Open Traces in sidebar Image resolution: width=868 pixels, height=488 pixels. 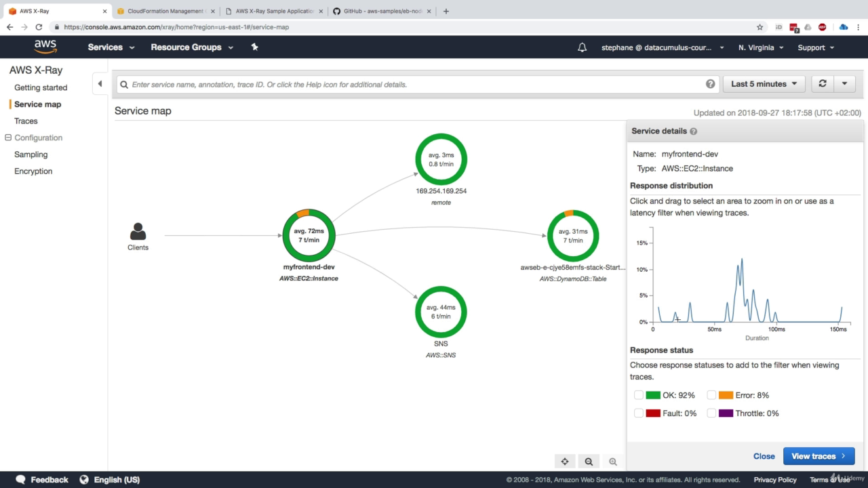(26, 121)
